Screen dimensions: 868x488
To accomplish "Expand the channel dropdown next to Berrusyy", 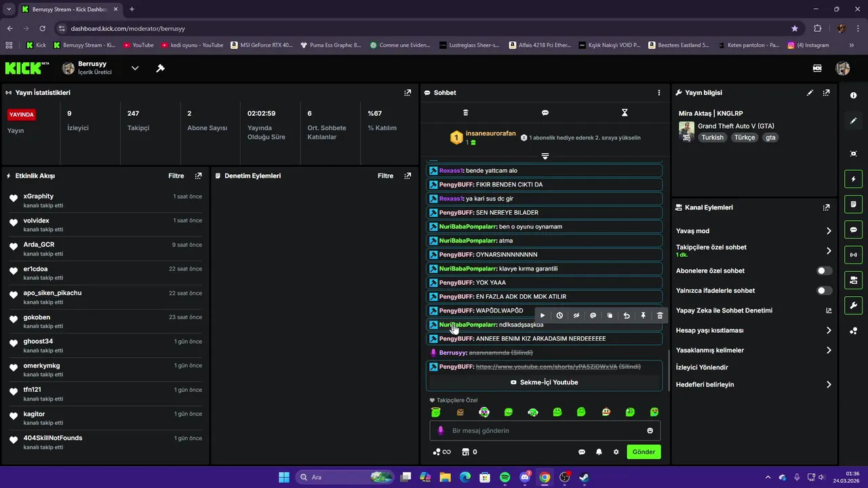I will tap(135, 68).
